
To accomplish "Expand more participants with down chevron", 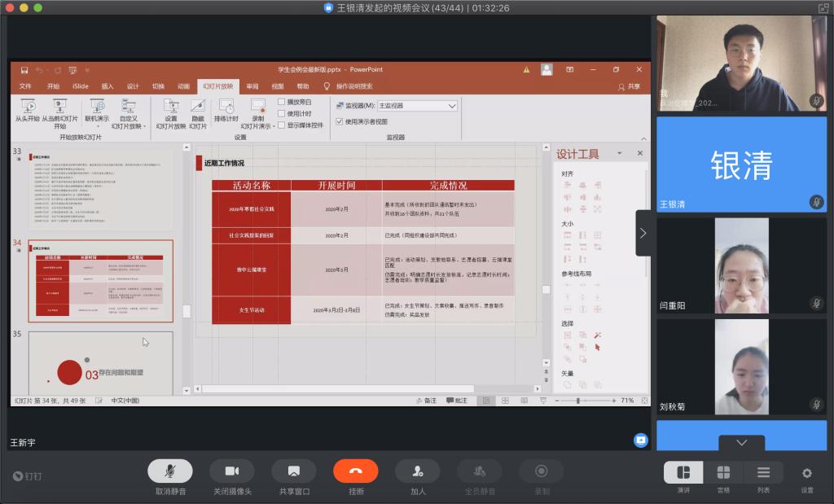I will [x=741, y=443].
